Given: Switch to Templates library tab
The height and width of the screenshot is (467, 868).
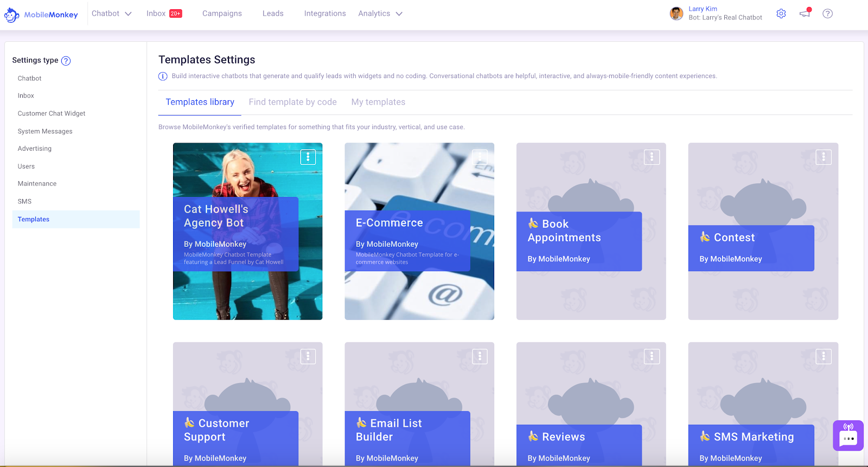Looking at the screenshot, I should click(200, 102).
